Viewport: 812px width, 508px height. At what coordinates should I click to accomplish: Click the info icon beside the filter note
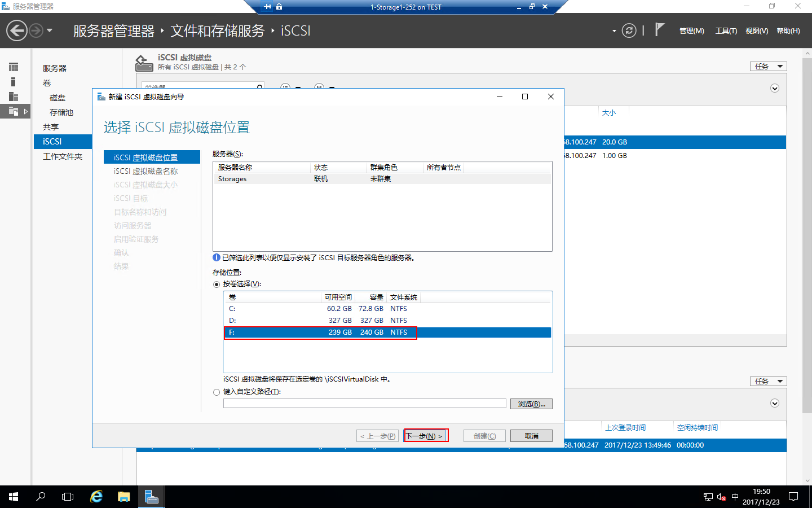217,257
